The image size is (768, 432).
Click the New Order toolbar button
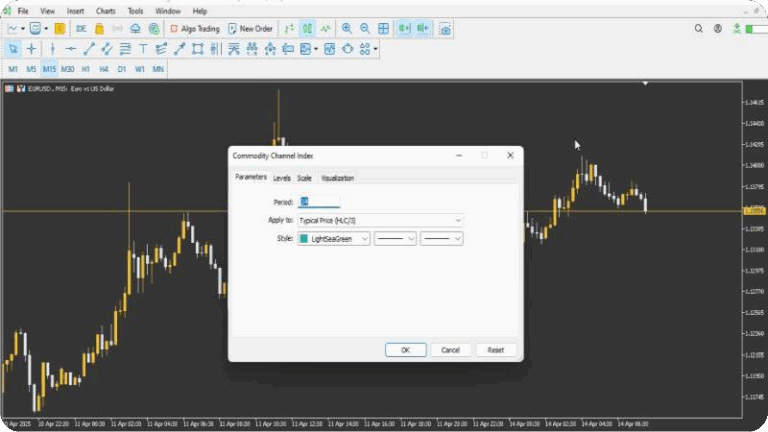tap(250, 29)
